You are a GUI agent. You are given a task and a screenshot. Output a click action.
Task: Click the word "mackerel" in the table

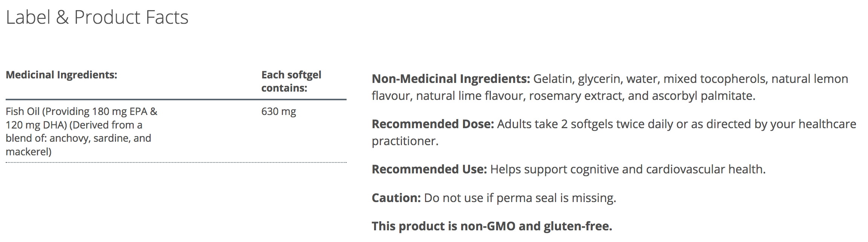(27, 152)
